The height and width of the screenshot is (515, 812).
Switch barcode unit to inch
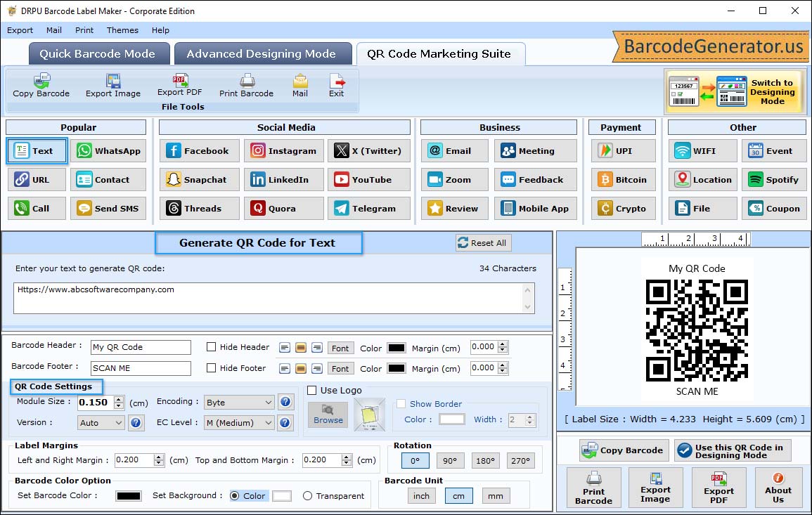coord(422,496)
